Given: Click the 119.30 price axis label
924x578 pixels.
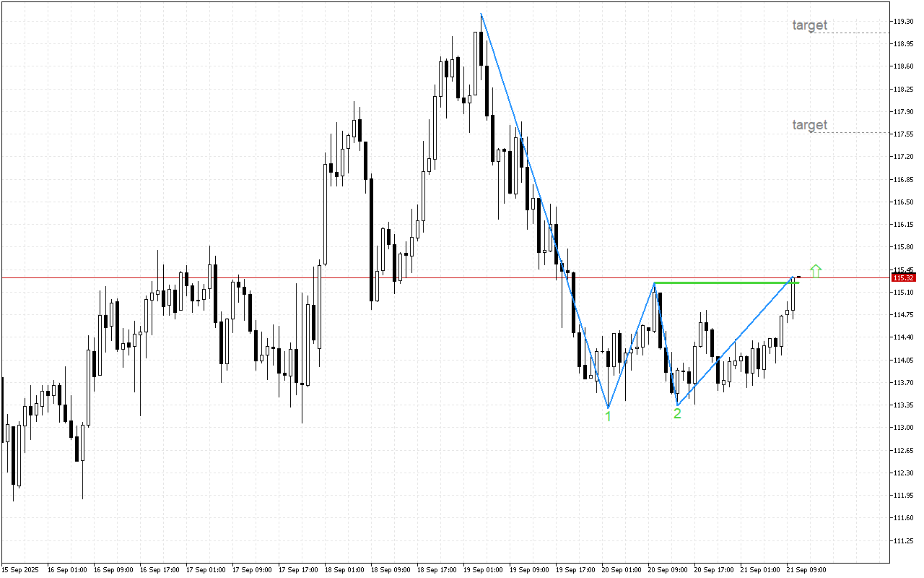Looking at the screenshot, I should [903, 22].
